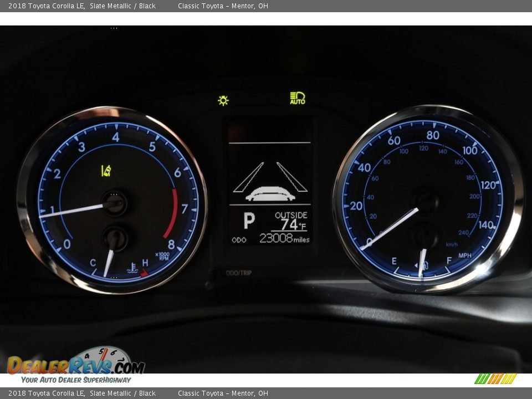
Task: Click the fuel pump icon on fuel gauge
Action: [424, 265]
